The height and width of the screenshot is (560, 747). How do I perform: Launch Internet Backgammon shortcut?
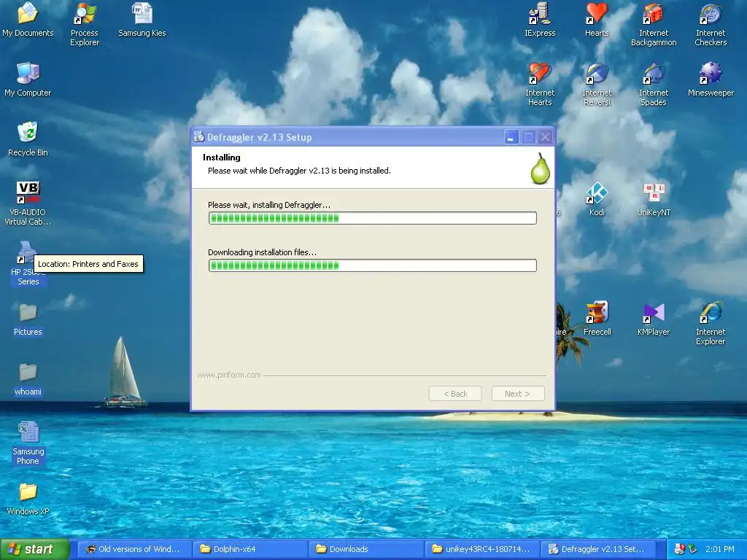[654, 24]
